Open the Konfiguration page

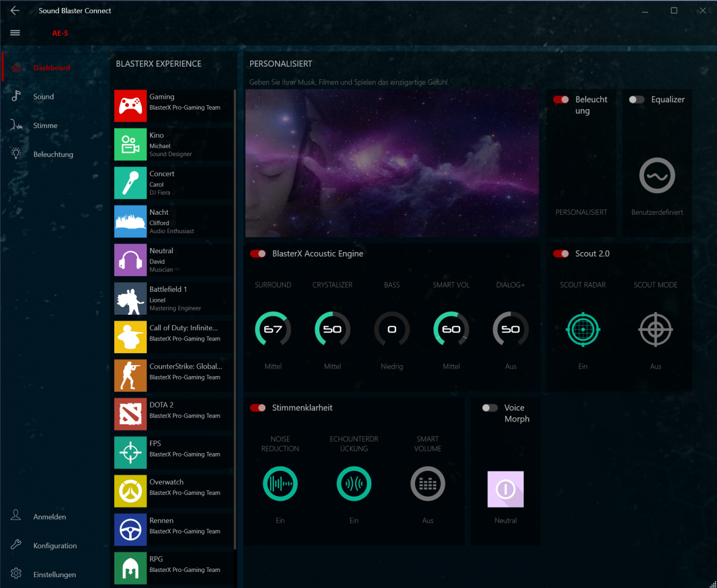[55, 546]
